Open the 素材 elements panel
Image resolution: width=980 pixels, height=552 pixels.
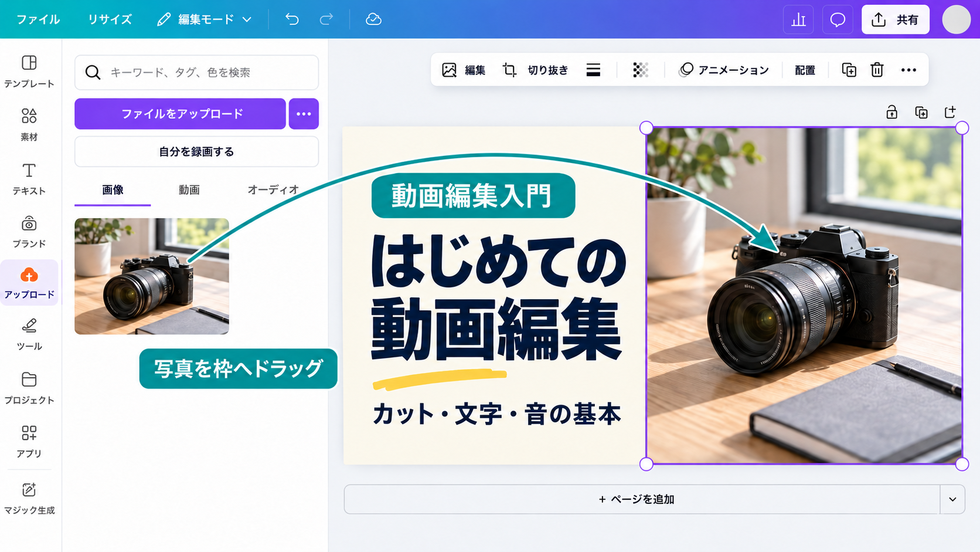(29, 125)
